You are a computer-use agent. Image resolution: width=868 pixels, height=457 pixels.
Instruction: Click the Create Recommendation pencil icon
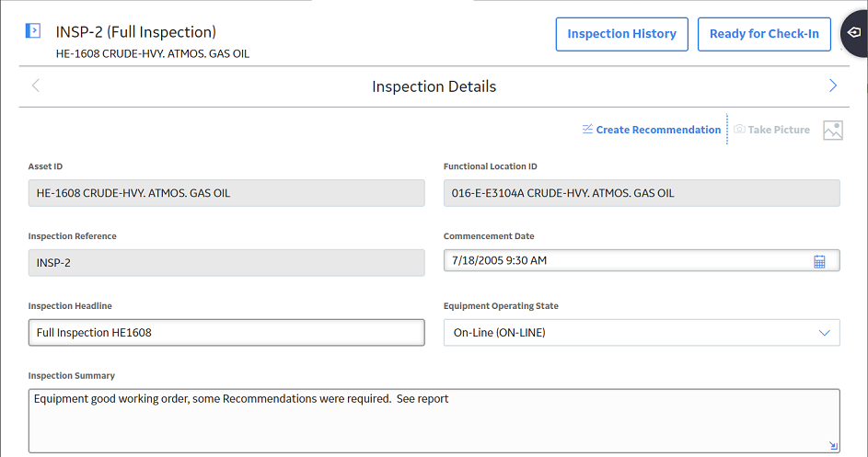pyautogui.click(x=587, y=129)
